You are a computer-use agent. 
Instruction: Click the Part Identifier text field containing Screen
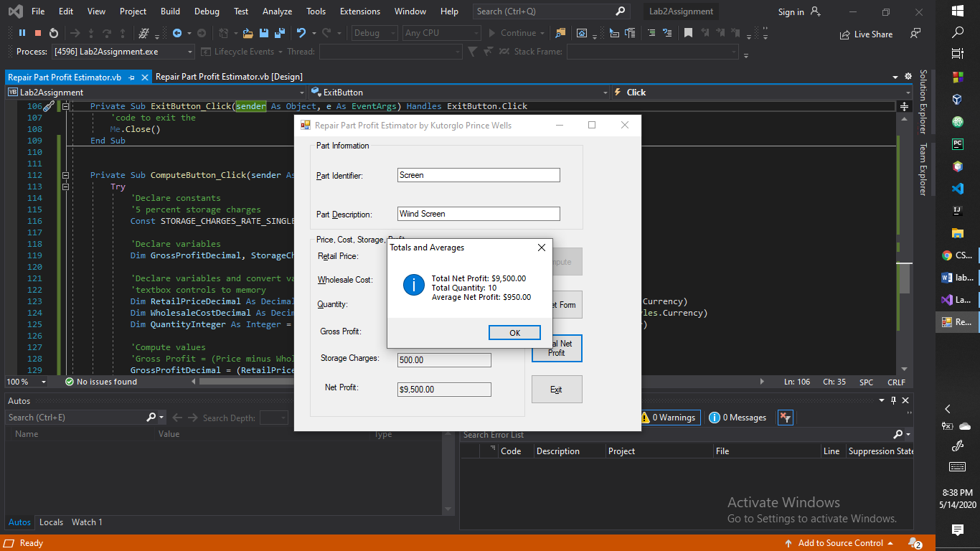(479, 175)
